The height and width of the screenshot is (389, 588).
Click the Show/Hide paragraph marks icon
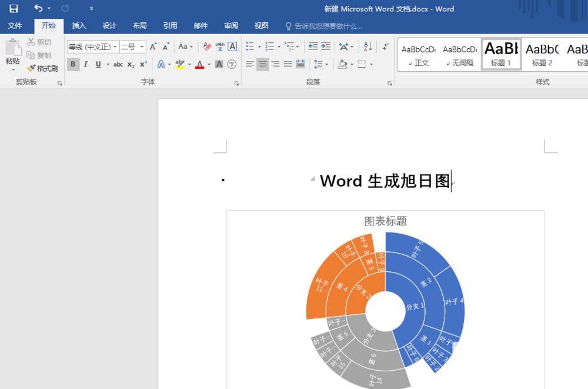coord(386,46)
